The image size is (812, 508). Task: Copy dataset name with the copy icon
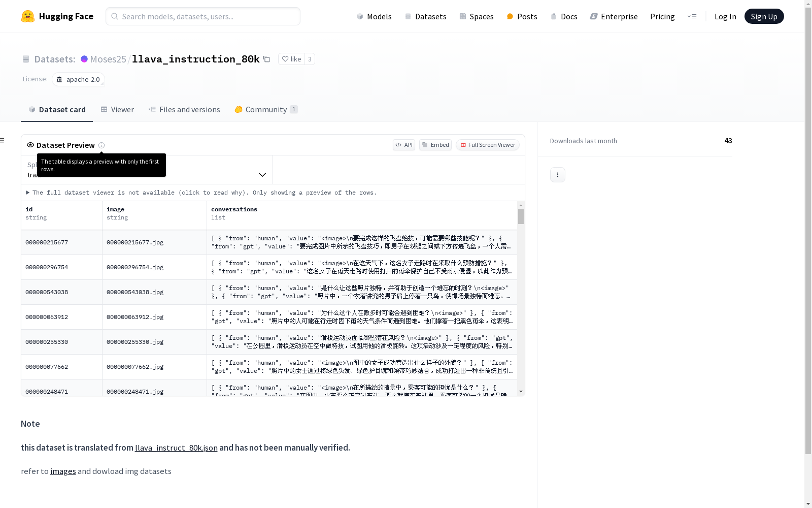click(266, 59)
